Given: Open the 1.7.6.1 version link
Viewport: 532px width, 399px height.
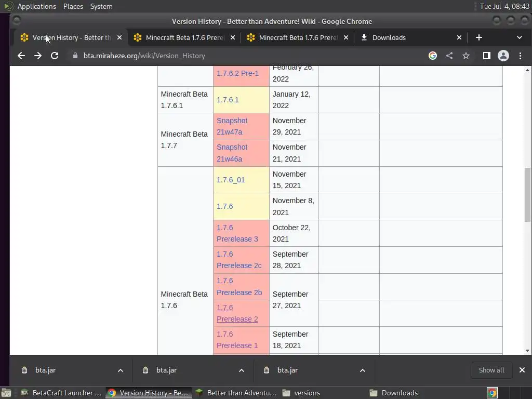Looking at the screenshot, I should point(228,100).
